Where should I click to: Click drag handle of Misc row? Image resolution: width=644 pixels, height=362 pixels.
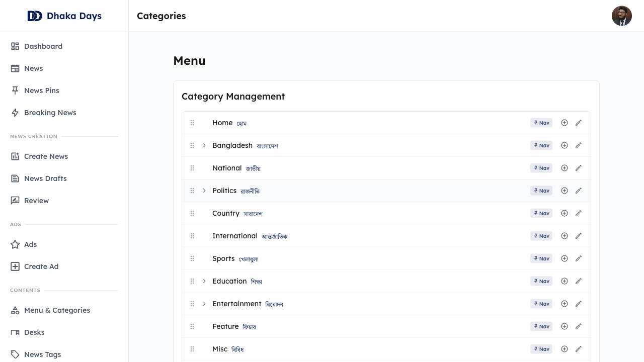click(x=192, y=349)
